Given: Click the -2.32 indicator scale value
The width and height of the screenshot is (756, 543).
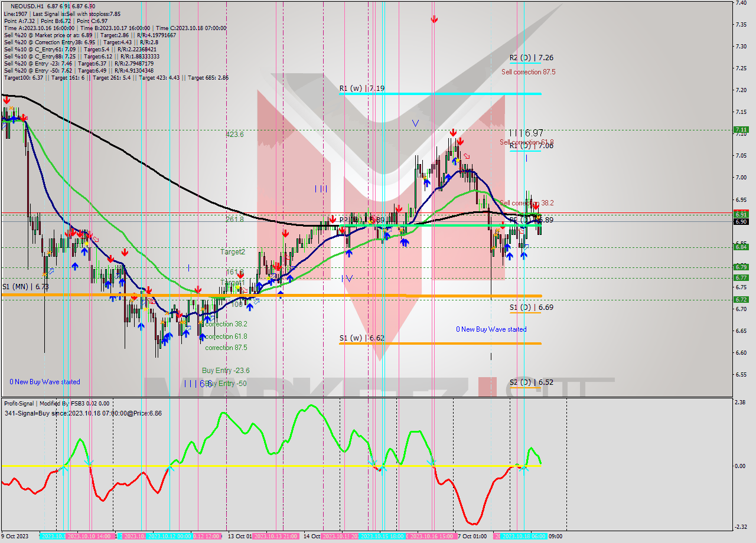Looking at the screenshot, I should pos(741,527).
